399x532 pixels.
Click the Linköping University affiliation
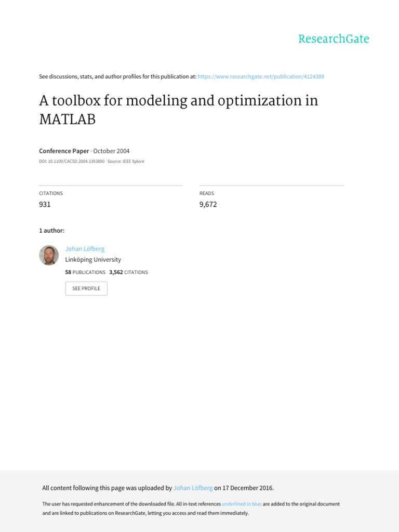[x=93, y=259]
